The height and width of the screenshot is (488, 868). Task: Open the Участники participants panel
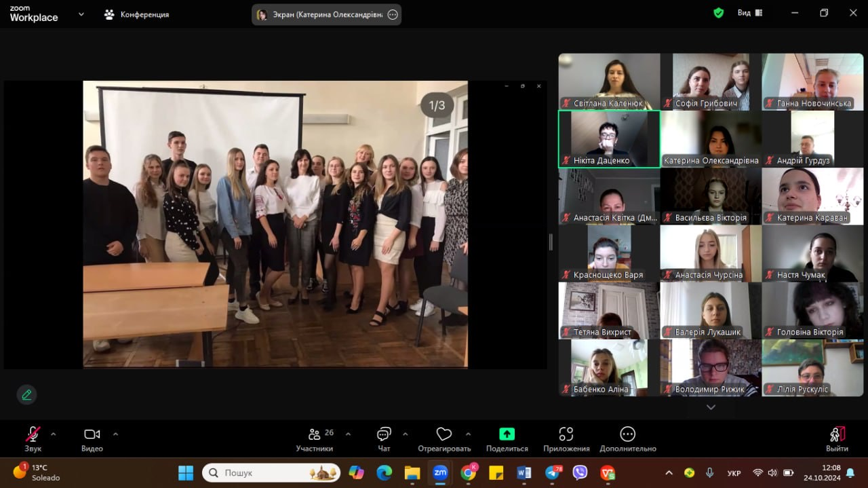tap(314, 434)
